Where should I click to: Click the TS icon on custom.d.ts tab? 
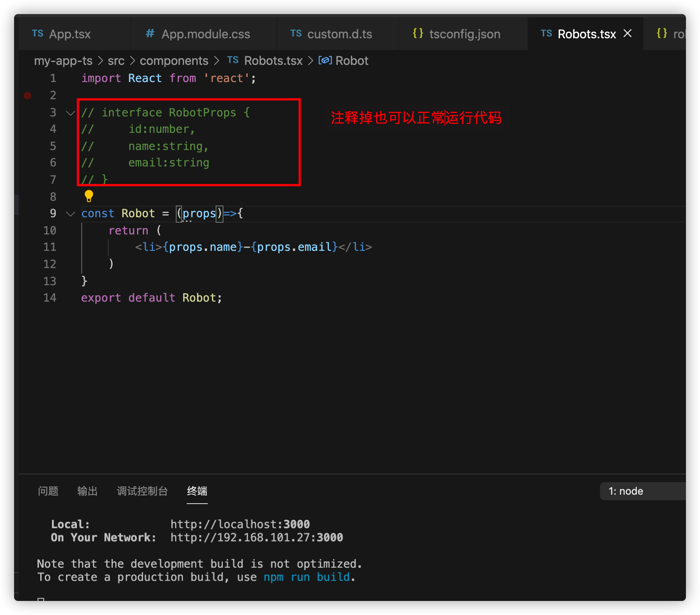point(296,34)
